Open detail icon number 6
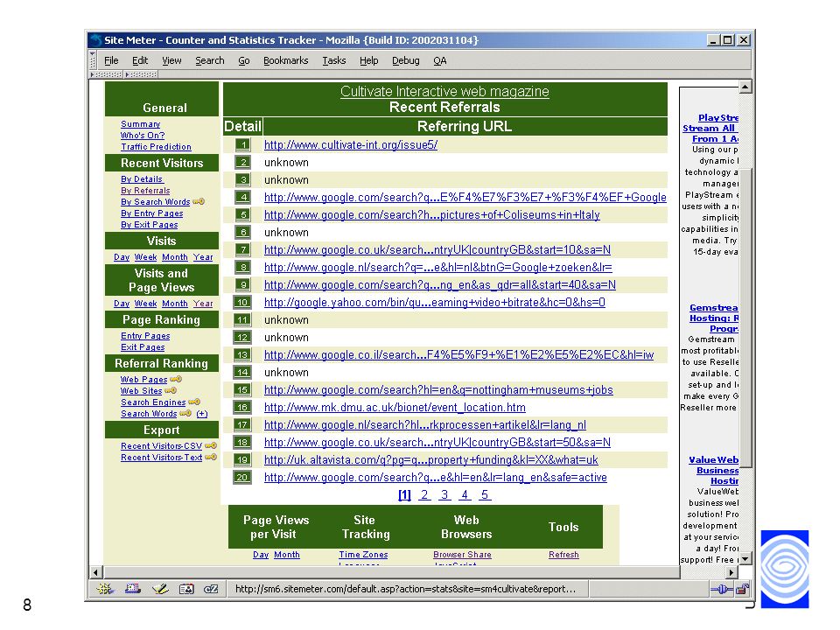This screenshot has width=840, height=630. click(x=242, y=233)
